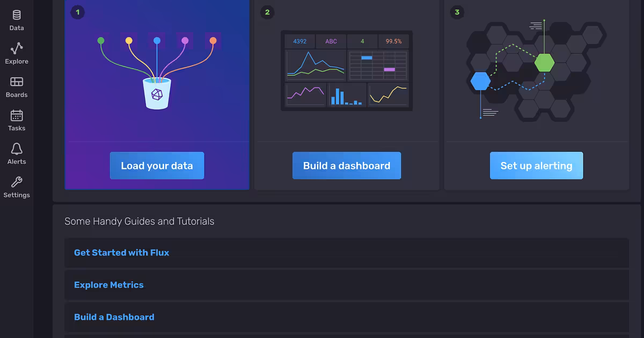Click the Set up alerting button
The height and width of the screenshot is (338, 644).
tap(536, 166)
